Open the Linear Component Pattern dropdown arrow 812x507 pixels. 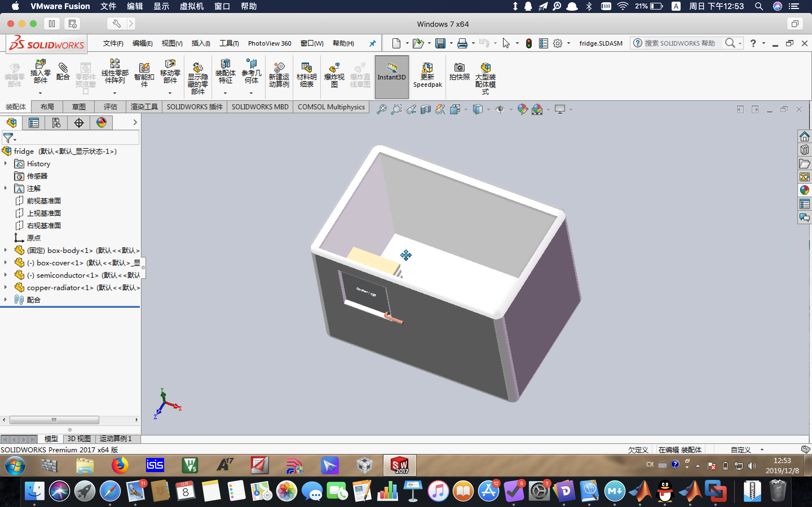click(x=115, y=93)
